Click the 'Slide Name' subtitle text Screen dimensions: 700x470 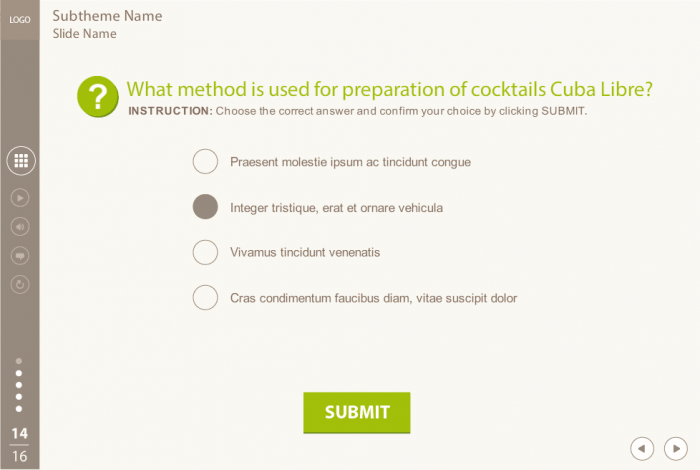click(85, 34)
